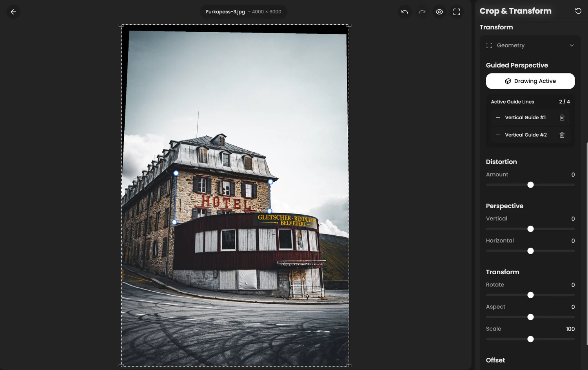Reset Crop & Transform settings
The height and width of the screenshot is (370, 588).
pyautogui.click(x=578, y=11)
